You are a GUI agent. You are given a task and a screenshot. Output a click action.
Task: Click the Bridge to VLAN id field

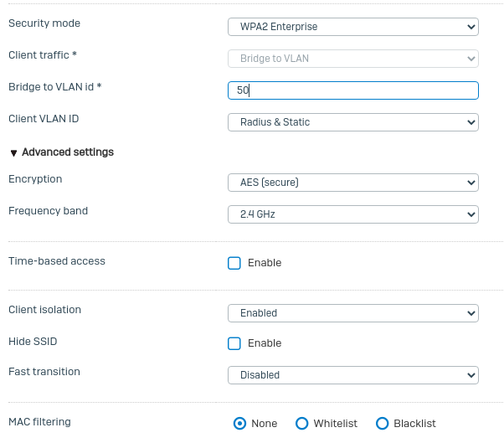coord(353,90)
